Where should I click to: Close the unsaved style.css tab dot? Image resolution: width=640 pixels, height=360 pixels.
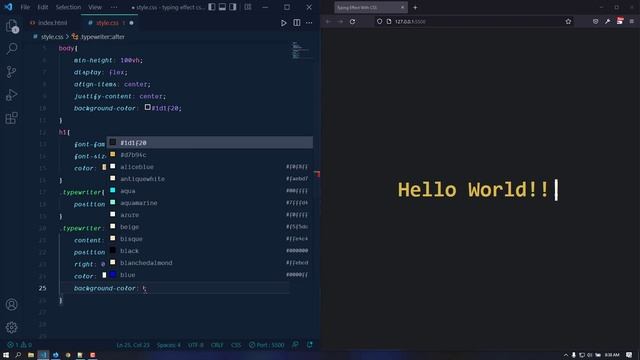click(x=131, y=23)
